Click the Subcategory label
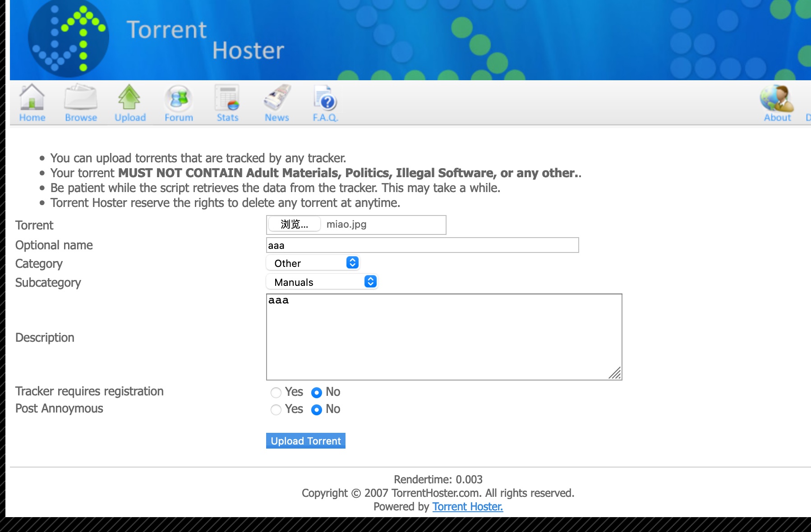The width and height of the screenshot is (811, 532). coord(48,283)
